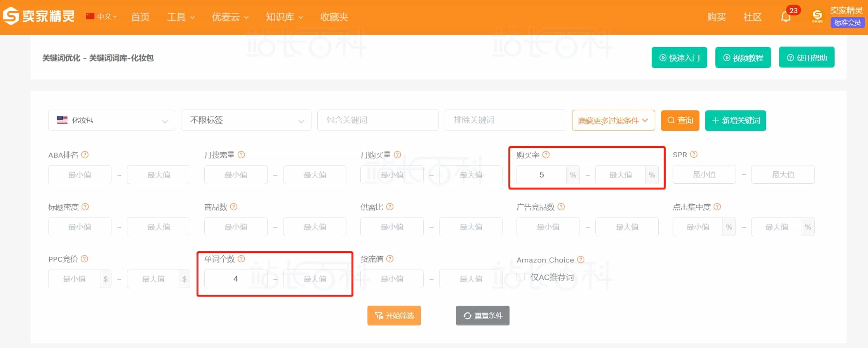Focus the 月购买量 最小值 field
This screenshot has width=868, height=348.
pyautogui.click(x=392, y=175)
